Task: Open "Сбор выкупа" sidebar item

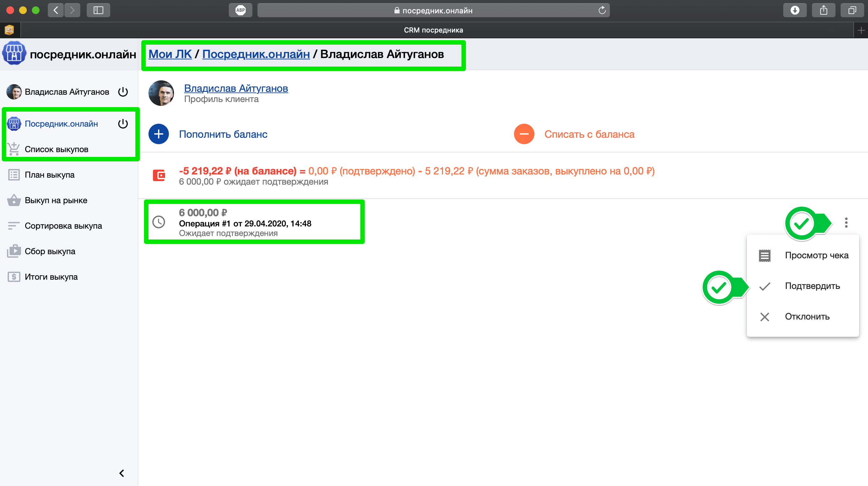Action: (x=50, y=251)
